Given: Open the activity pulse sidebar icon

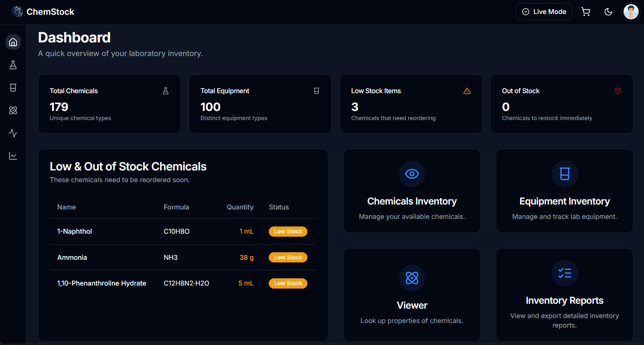Looking at the screenshot, I should coord(13,133).
